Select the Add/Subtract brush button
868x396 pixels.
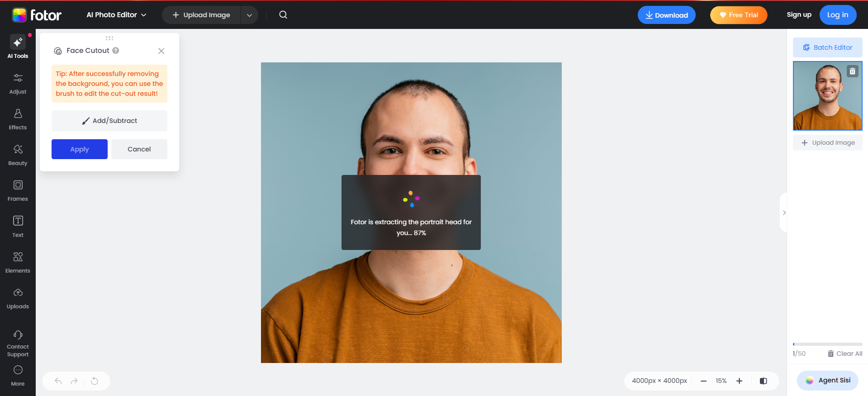(x=109, y=121)
